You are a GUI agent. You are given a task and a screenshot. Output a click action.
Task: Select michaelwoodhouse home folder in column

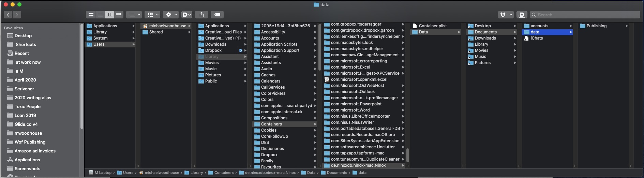tap(166, 26)
